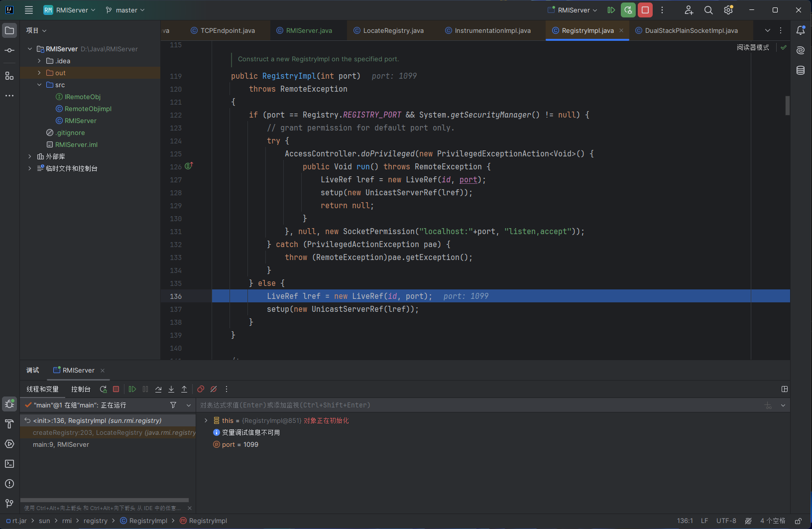Viewport: 812px width, 529px height.
Task: Click the Step Out debug icon
Action: 184,389
